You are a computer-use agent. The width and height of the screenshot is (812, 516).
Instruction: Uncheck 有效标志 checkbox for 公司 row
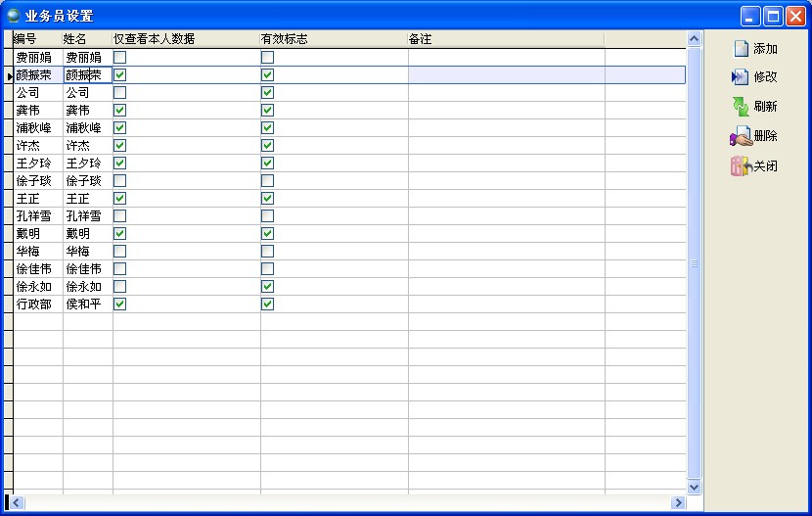267,93
